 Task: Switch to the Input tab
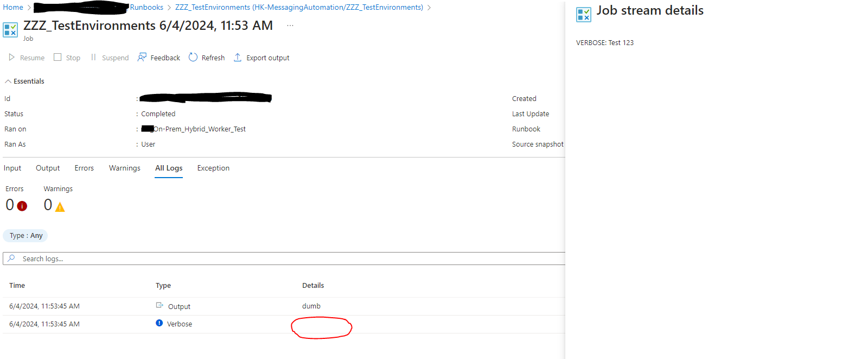coord(12,168)
